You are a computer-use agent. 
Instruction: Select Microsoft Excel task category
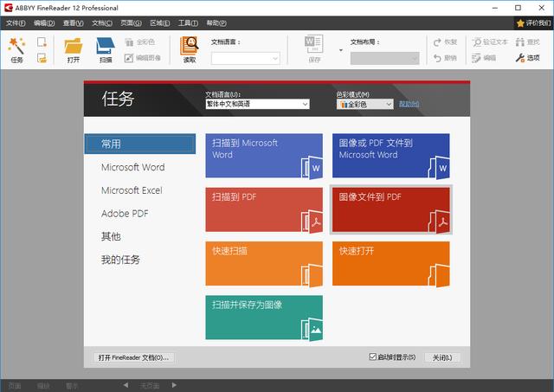tap(132, 190)
